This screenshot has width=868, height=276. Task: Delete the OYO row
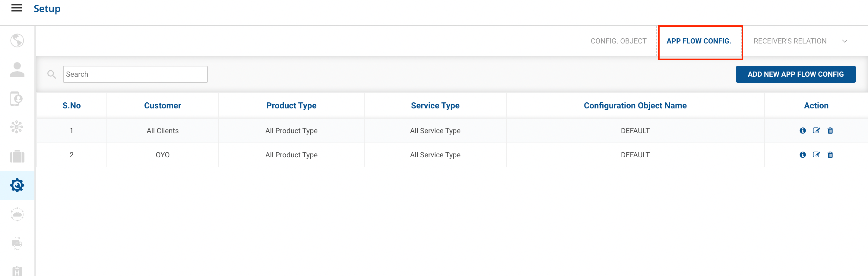pyautogui.click(x=830, y=155)
